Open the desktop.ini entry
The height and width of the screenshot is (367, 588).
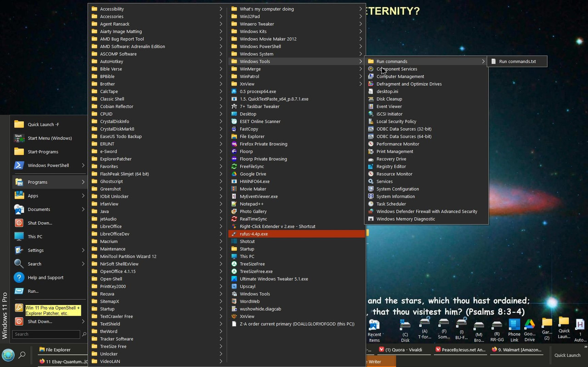(426, 91)
